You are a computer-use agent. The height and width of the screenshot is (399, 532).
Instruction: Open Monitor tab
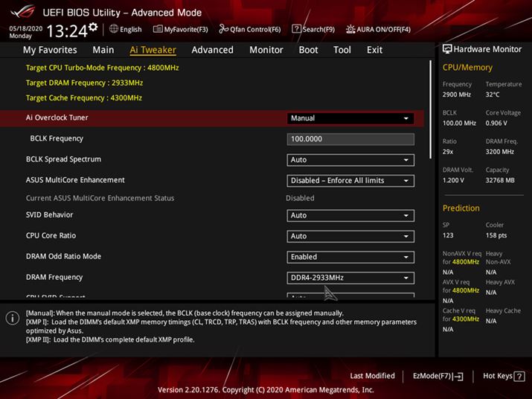click(266, 50)
